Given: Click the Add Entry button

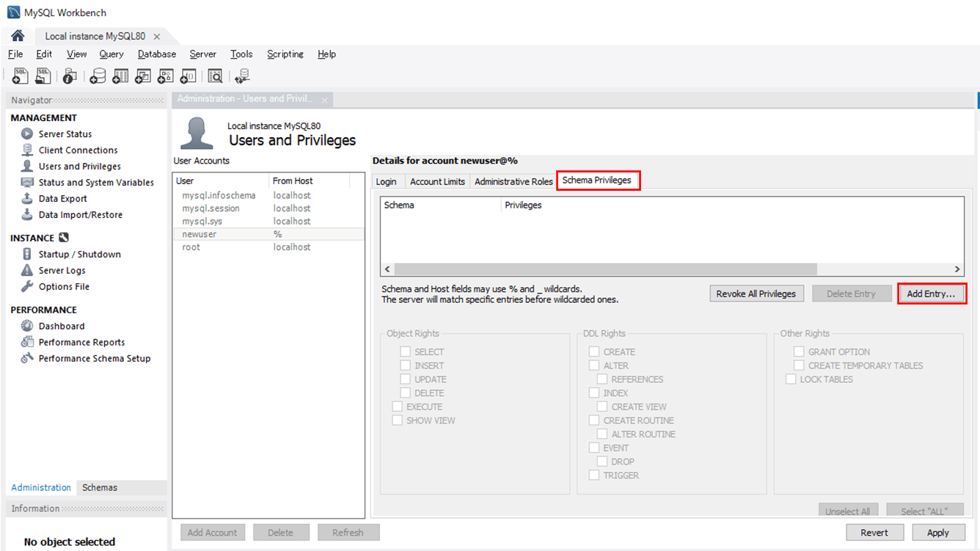Looking at the screenshot, I should click(x=931, y=293).
